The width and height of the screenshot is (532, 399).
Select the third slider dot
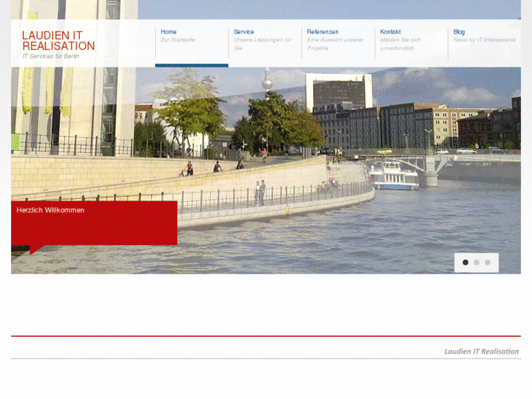487,263
